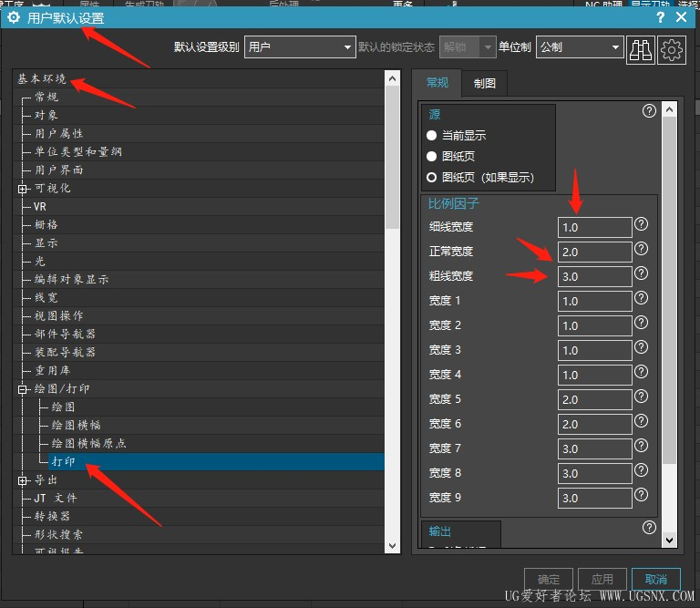
Task: Click the settings panel scroll down arrow
Action: coord(669,541)
